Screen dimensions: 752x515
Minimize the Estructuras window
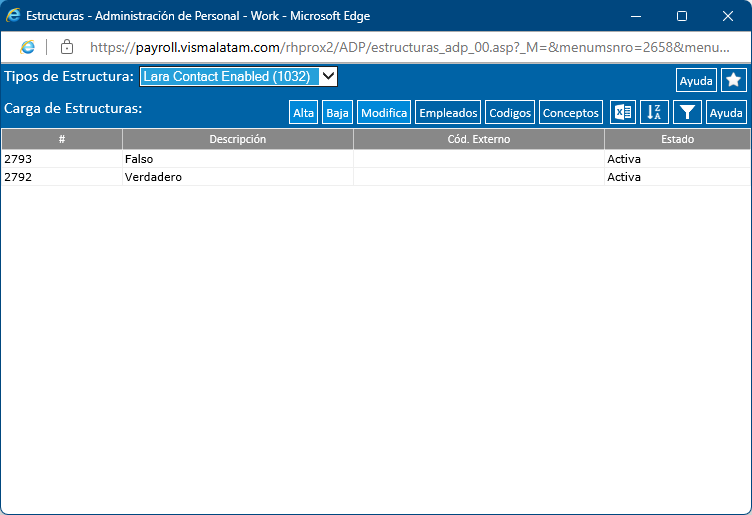(x=636, y=16)
